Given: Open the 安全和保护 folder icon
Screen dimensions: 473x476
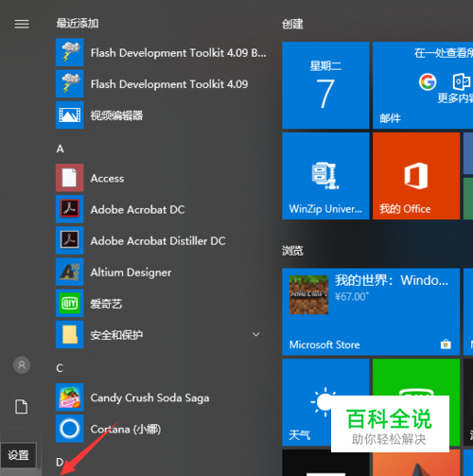Looking at the screenshot, I should tap(70, 335).
